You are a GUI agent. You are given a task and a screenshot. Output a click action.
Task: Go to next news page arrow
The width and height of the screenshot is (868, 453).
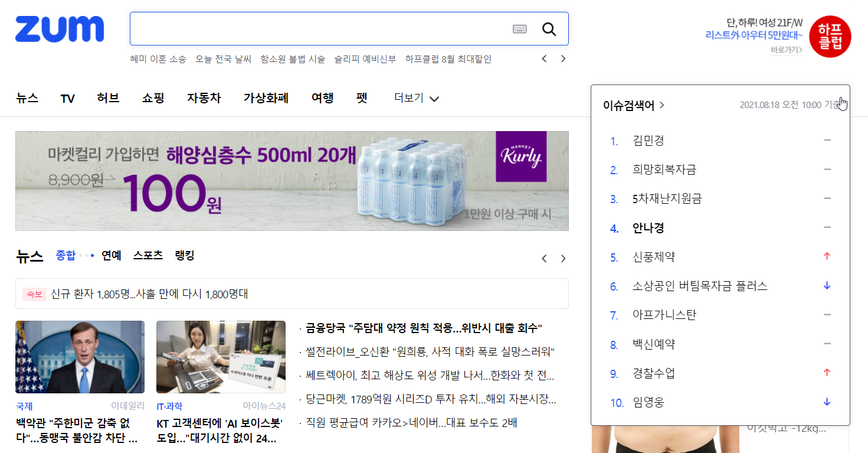click(x=564, y=258)
